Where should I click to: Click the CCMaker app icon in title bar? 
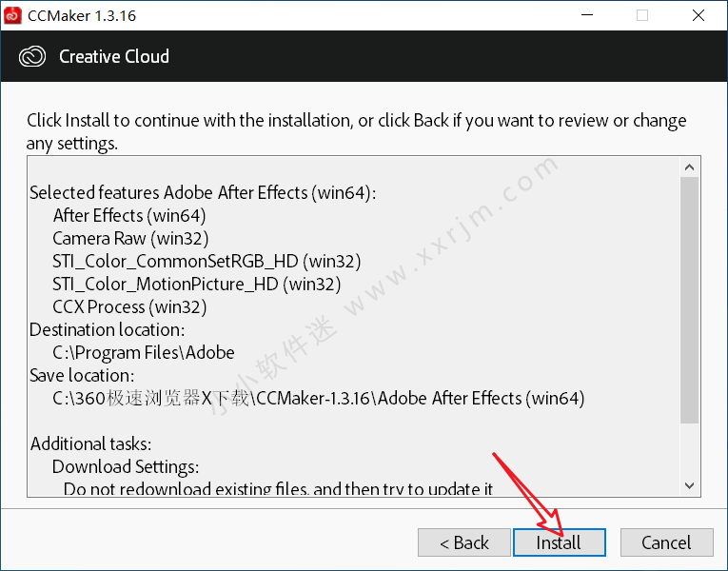(x=12, y=15)
